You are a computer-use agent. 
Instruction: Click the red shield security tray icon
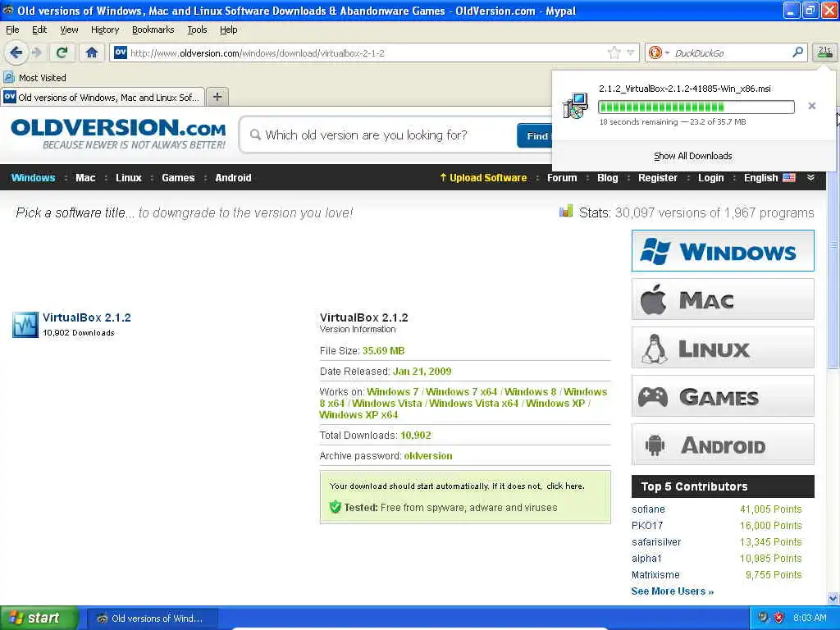pyautogui.click(x=778, y=618)
